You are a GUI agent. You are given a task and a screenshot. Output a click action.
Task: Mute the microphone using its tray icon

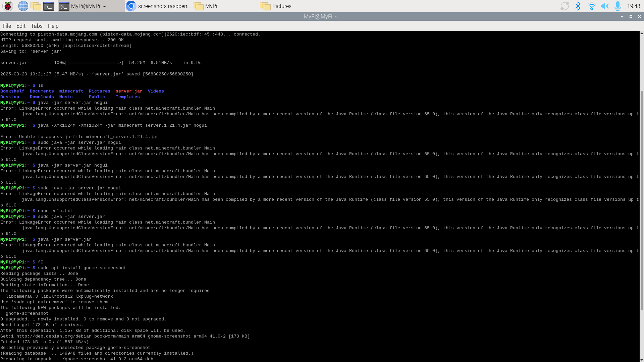618,6
